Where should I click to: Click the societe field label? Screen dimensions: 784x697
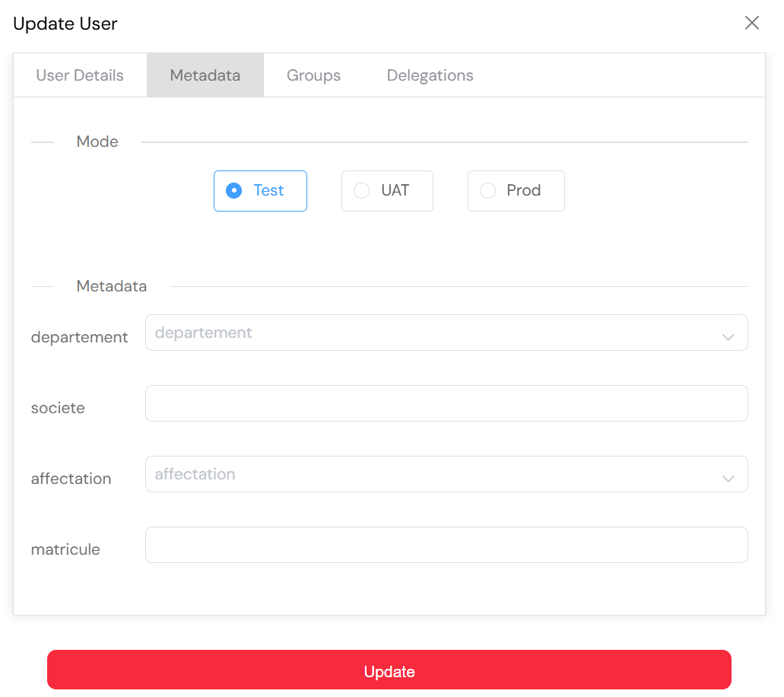coord(58,408)
